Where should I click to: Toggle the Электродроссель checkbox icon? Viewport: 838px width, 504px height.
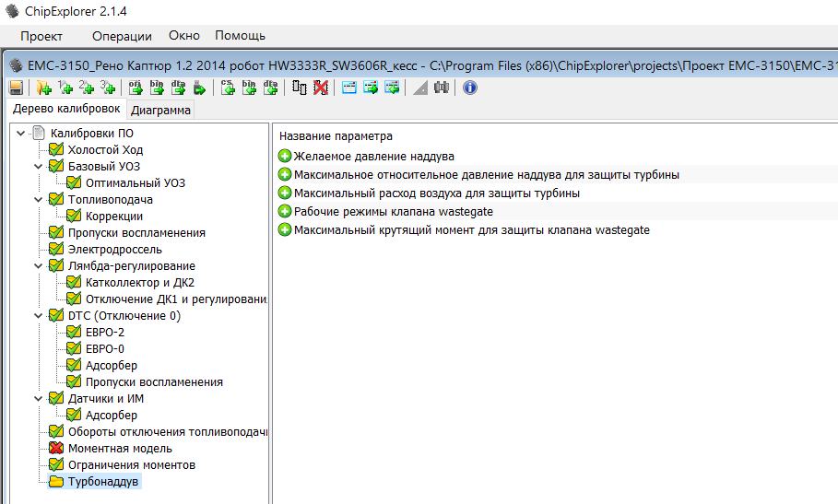(56, 250)
